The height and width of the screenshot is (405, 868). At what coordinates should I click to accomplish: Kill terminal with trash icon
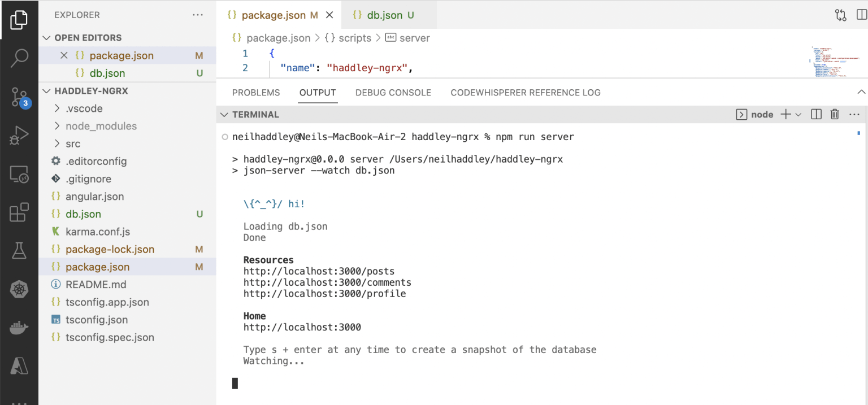pos(835,115)
